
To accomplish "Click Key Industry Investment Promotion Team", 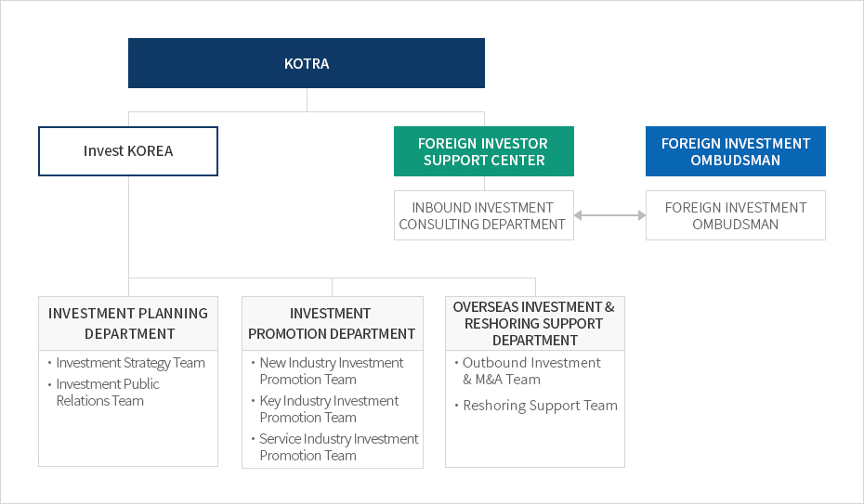I will click(x=329, y=409).
